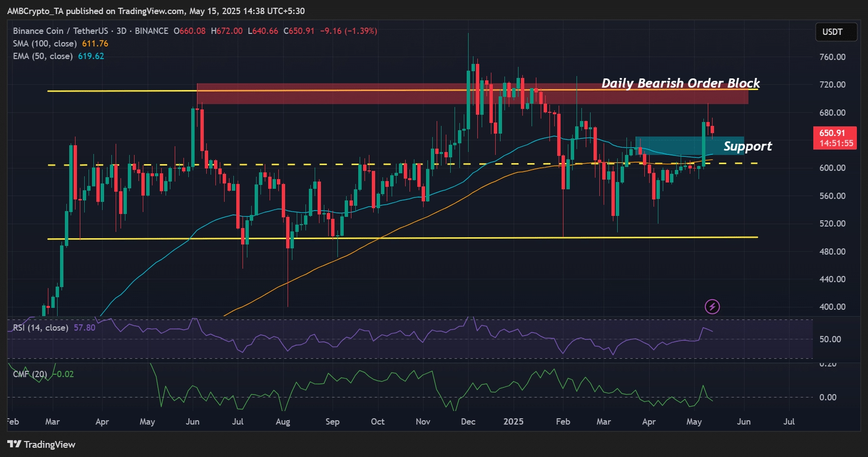Viewport: 868px width, 457px height.
Task: Open the USDT currency selector
Action: click(x=836, y=32)
